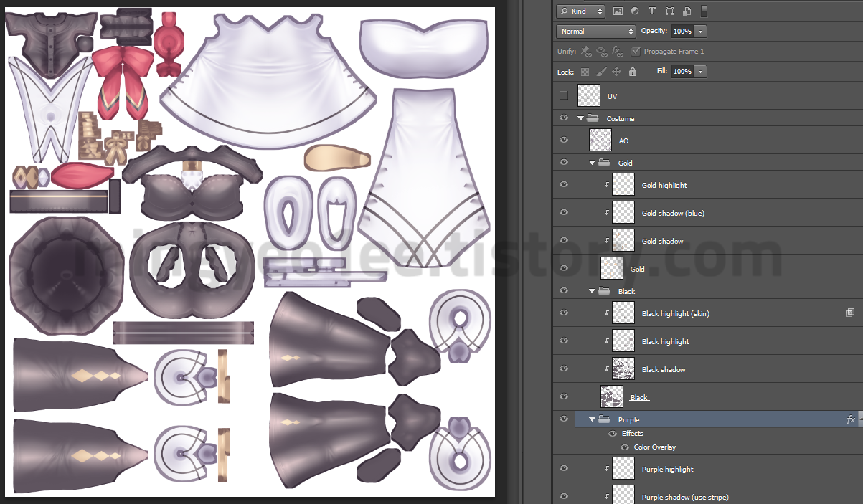Click the Color Overlay effect label

click(654, 447)
